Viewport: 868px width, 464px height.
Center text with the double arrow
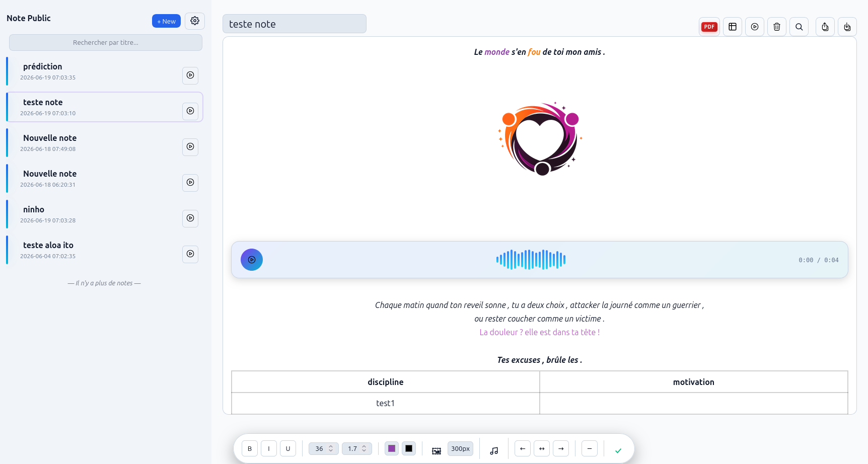click(542, 448)
